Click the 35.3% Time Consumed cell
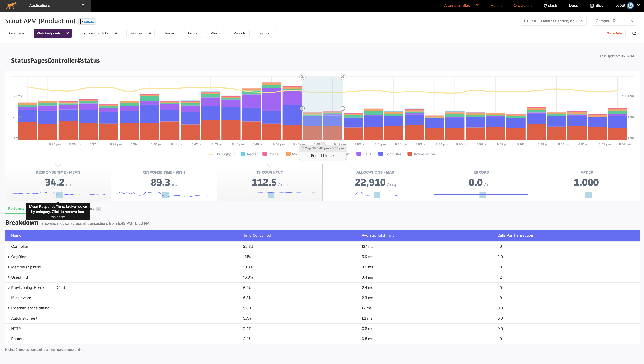Image resolution: width=644 pixels, height=364 pixels. tap(248, 246)
